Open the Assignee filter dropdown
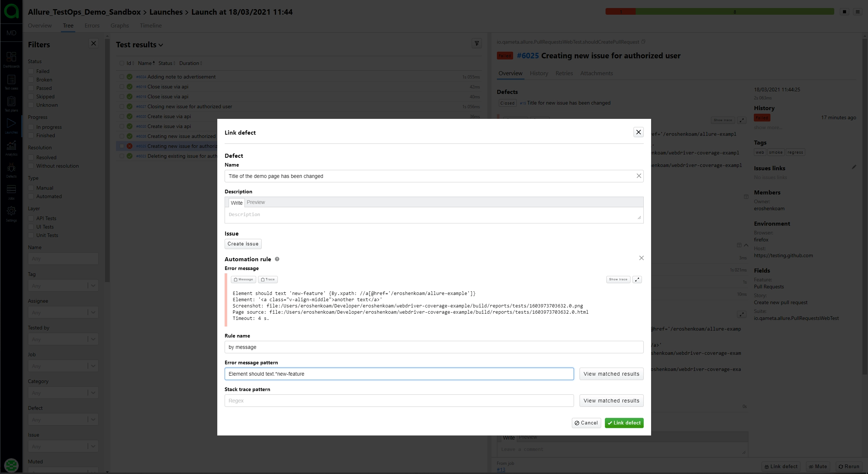 [x=93, y=313]
